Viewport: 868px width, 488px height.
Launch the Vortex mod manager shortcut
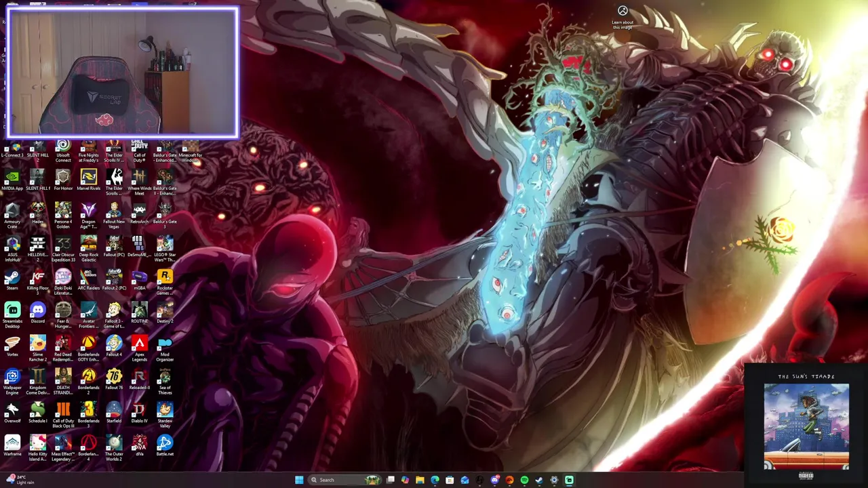[x=12, y=347]
